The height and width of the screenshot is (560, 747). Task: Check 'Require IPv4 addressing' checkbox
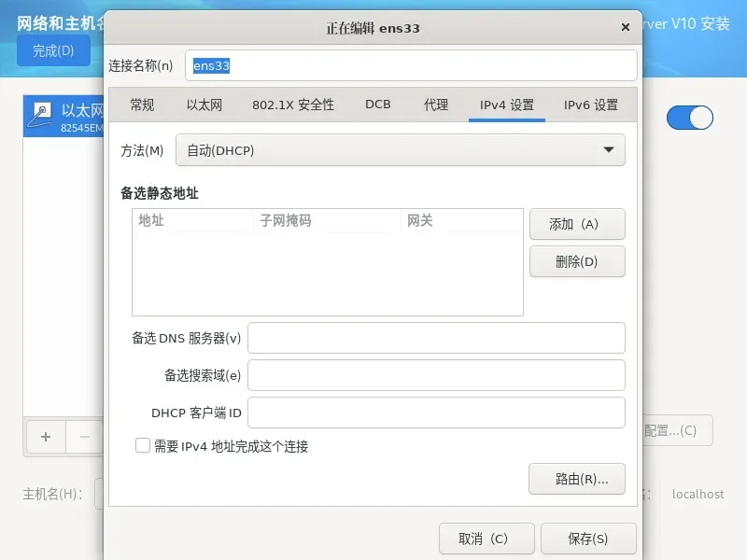143,446
